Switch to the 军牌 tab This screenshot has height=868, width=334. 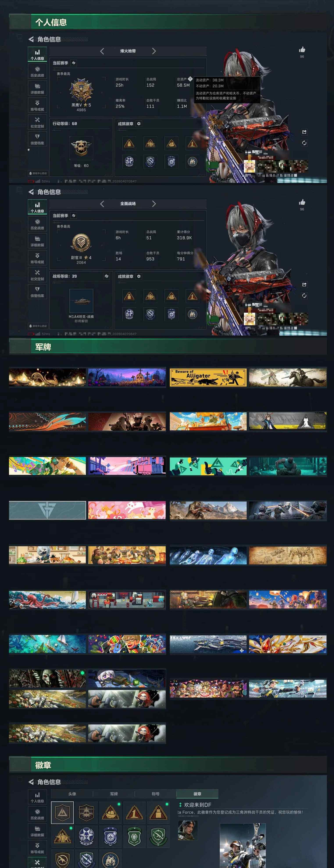[x=114, y=794]
